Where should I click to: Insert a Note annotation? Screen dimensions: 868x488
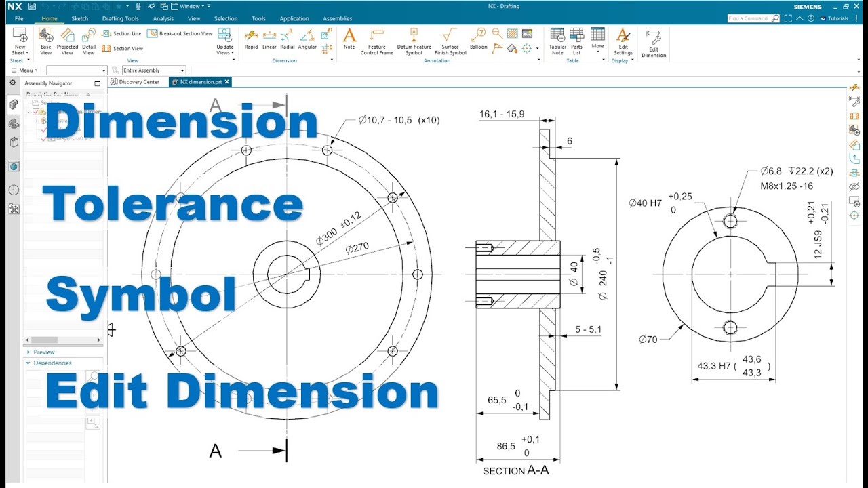[349, 39]
